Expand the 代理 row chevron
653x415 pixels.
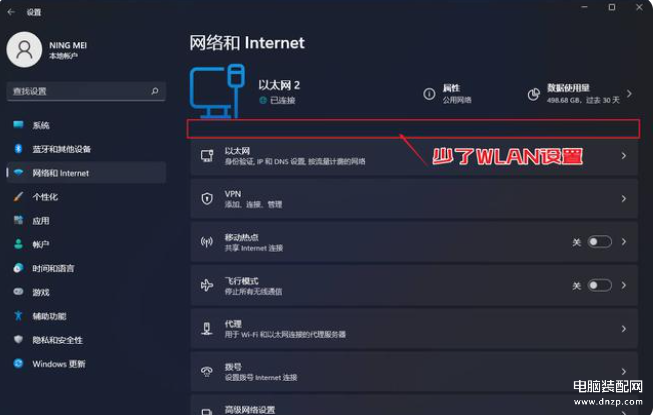point(623,329)
